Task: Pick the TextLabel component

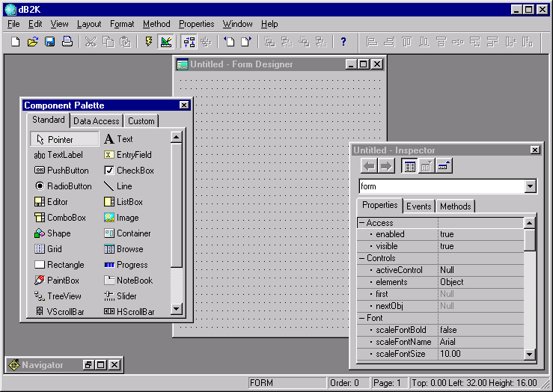Action: coord(58,155)
